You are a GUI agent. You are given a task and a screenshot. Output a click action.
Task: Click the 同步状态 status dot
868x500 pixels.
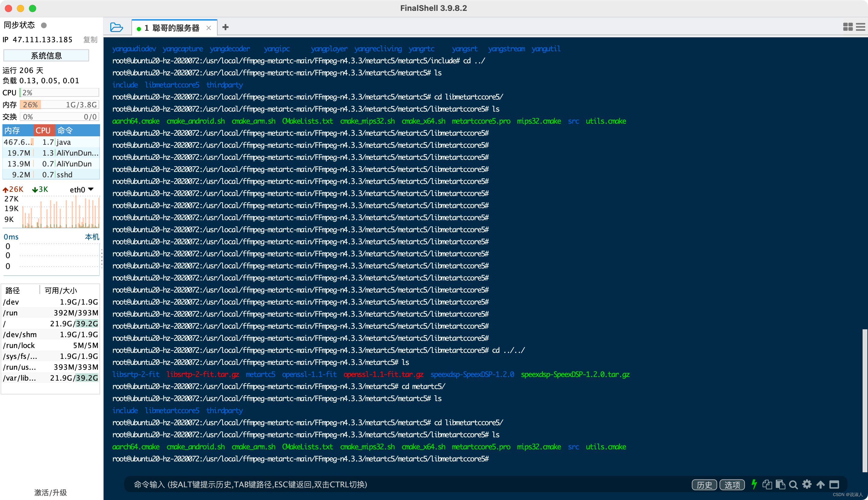click(44, 25)
